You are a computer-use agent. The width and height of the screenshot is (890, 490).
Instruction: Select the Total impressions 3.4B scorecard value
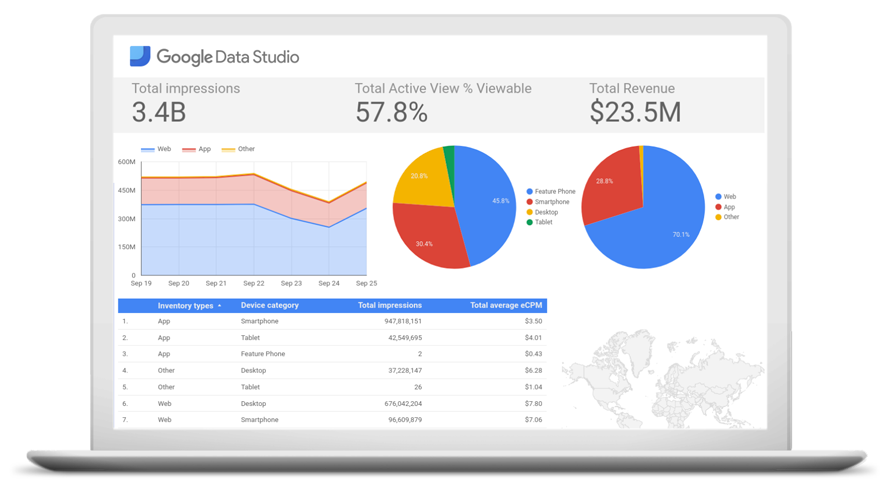(x=159, y=112)
